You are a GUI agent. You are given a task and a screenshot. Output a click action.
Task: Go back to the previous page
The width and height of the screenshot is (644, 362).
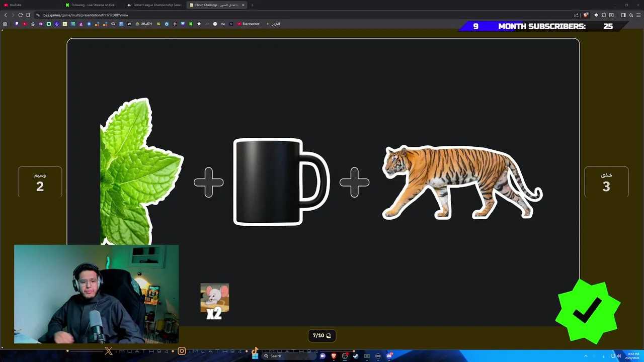coord(6,15)
